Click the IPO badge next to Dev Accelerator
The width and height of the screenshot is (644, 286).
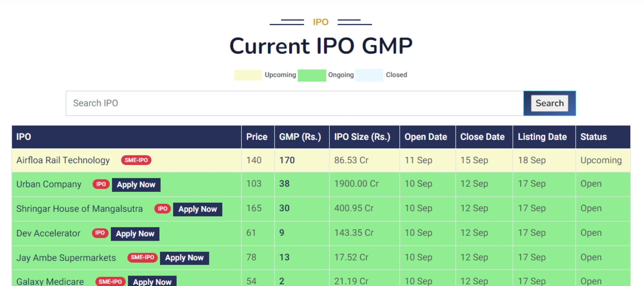[x=100, y=233]
